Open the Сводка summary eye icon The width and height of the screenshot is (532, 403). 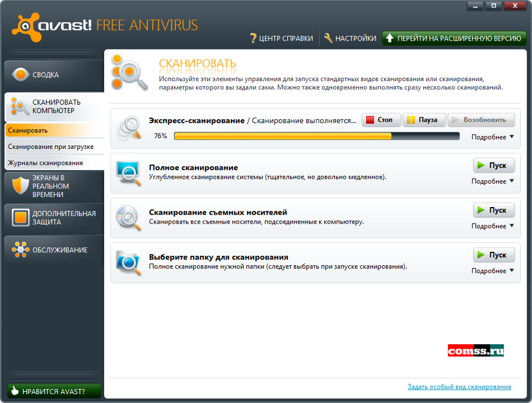click(21, 74)
